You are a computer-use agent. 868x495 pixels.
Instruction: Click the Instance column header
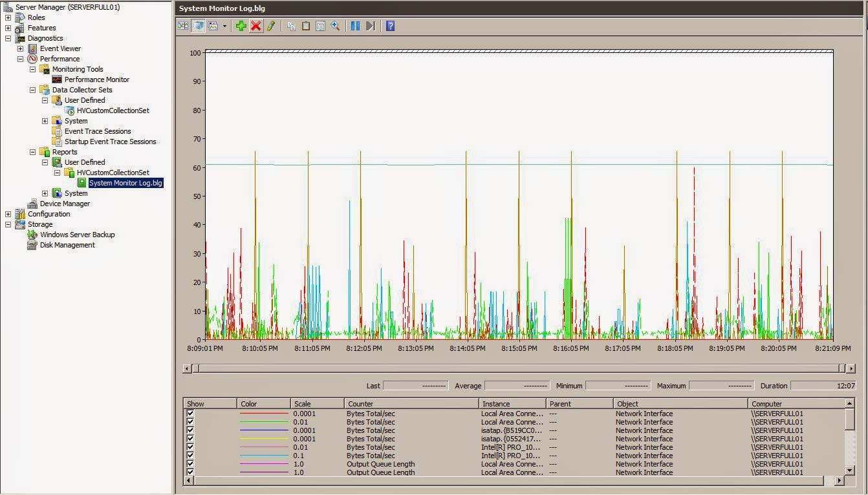pos(512,404)
